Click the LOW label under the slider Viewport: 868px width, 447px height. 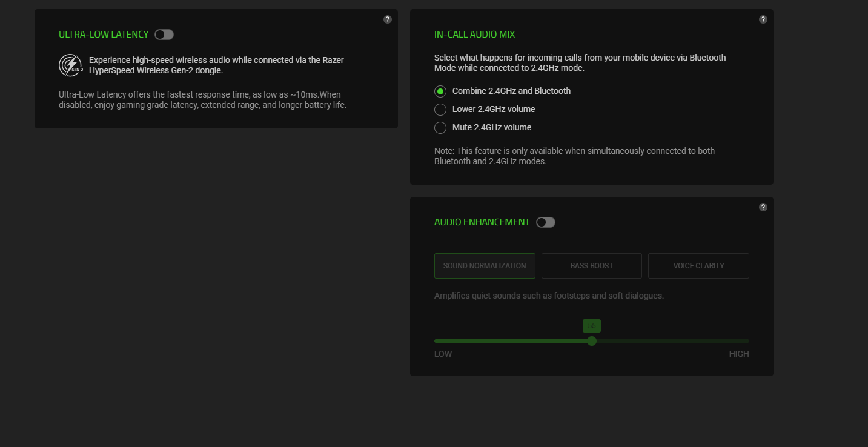[443, 354]
